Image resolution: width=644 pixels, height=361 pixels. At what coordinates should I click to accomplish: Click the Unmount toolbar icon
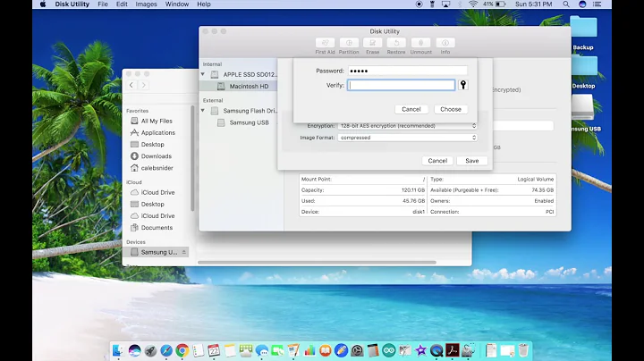coord(420,43)
